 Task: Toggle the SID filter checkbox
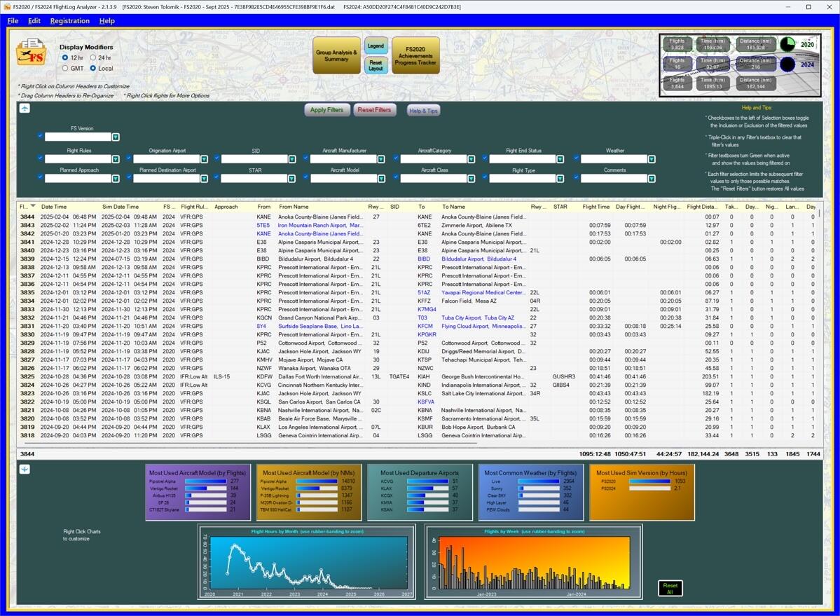(x=216, y=158)
